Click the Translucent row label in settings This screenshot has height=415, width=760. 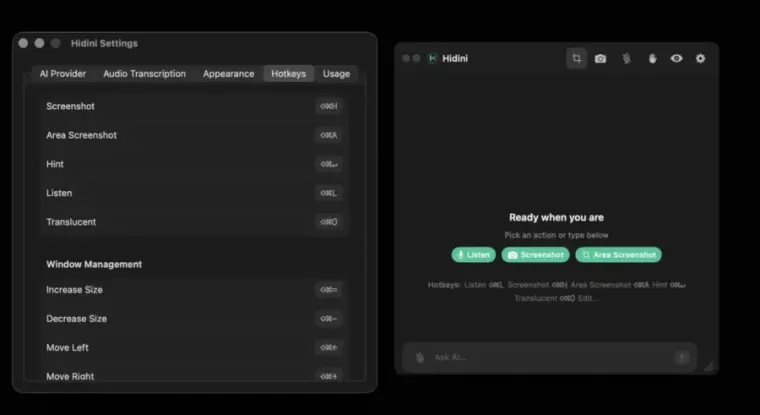[71, 222]
